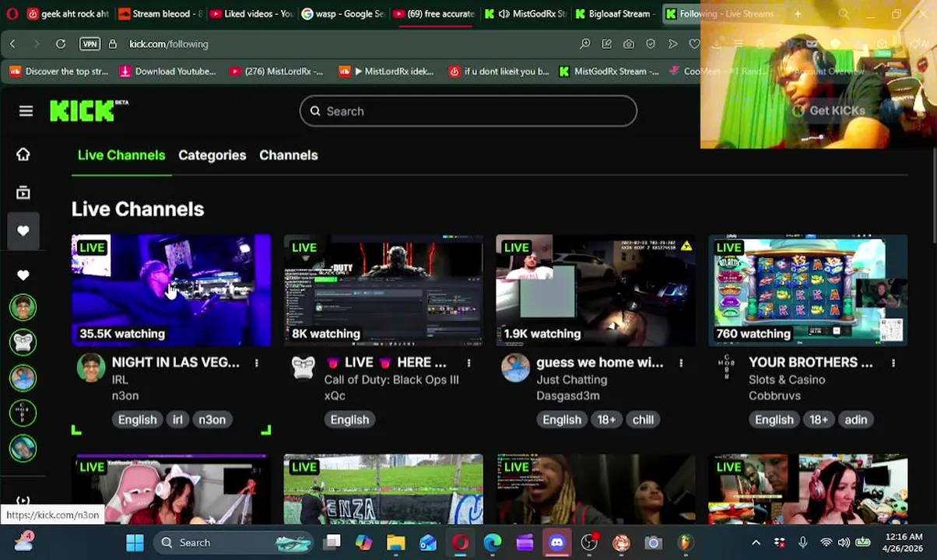Click the find-in-page magnifier icon in address bar
The width and height of the screenshot is (937, 560).
[x=584, y=44]
